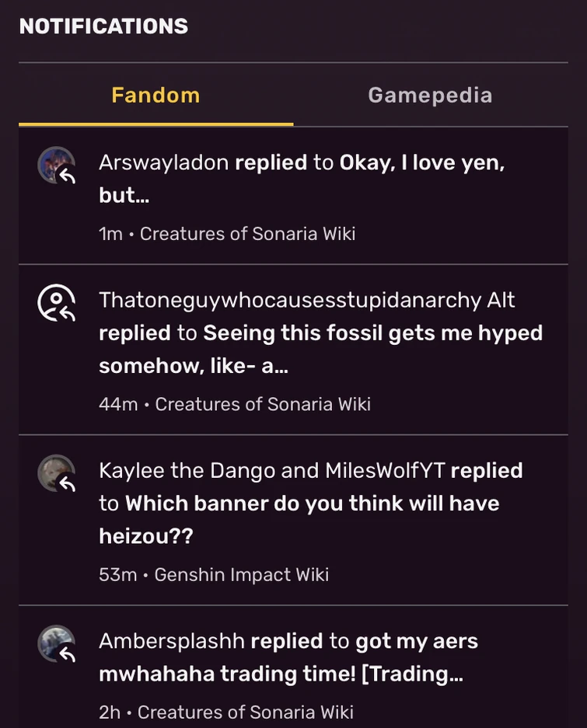
Task: Select Thatoneguywhocausesstupidanarchy Alt's profile icon
Action: pos(54,302)
